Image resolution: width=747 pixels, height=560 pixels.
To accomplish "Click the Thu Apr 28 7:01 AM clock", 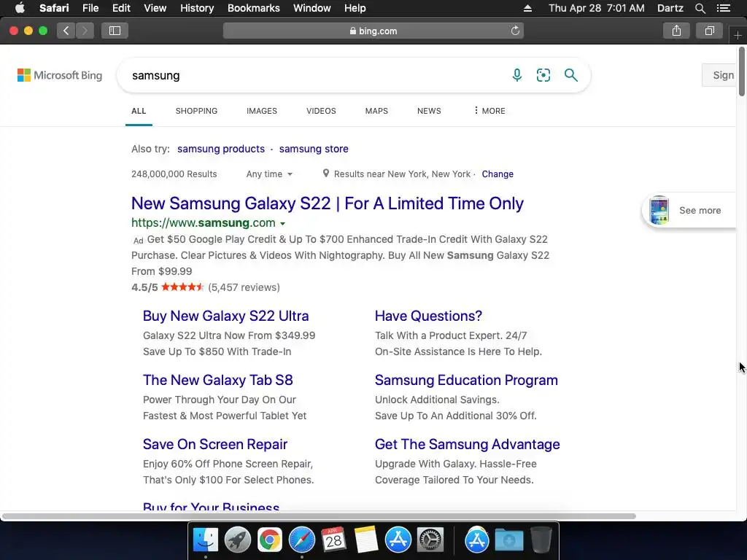I will pos(596,8).
